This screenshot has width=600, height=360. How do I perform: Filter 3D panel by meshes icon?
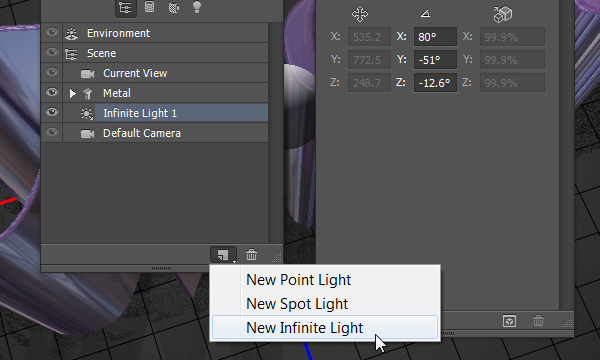(150, 7)
